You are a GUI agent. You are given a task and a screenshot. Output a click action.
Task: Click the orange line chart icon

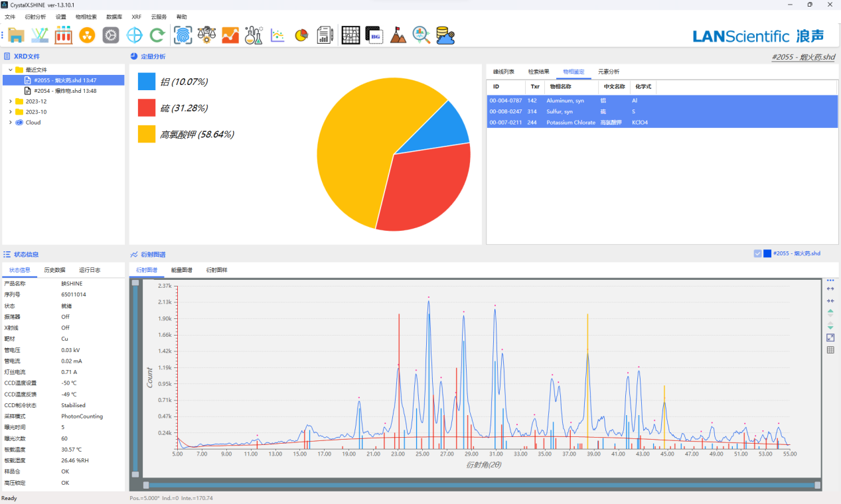pos(230,35)
